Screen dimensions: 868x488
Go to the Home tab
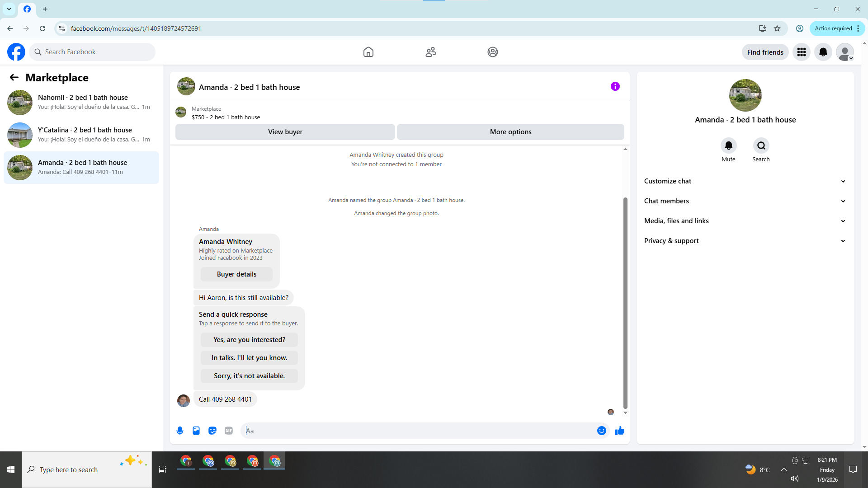[x=368, y=52]
